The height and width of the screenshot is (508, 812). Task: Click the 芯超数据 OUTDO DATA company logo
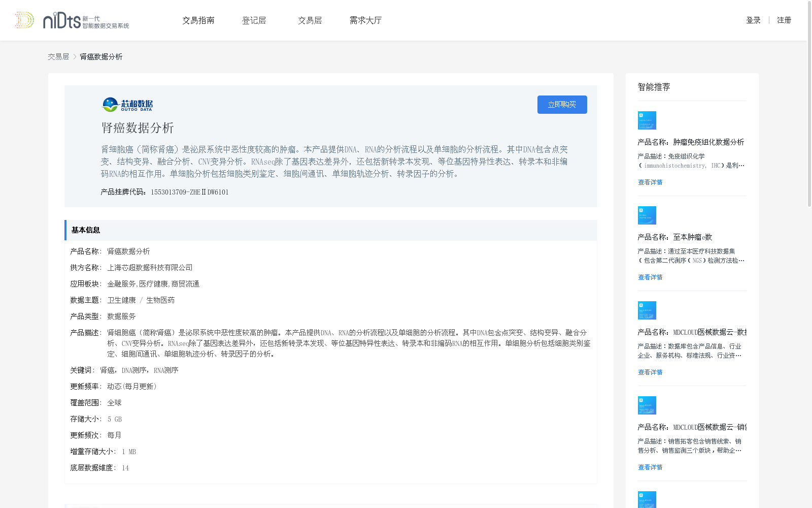point(127,105)
